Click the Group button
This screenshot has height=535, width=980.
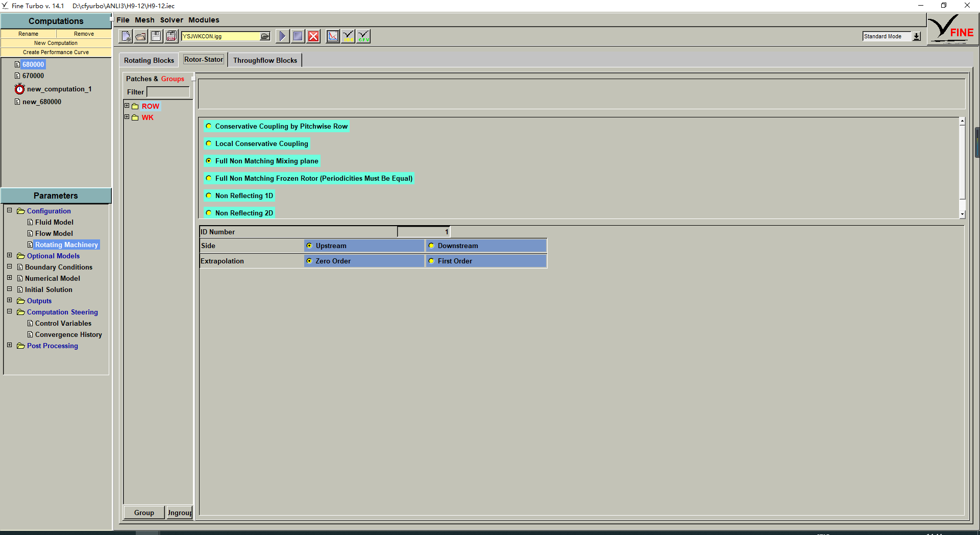144,513
